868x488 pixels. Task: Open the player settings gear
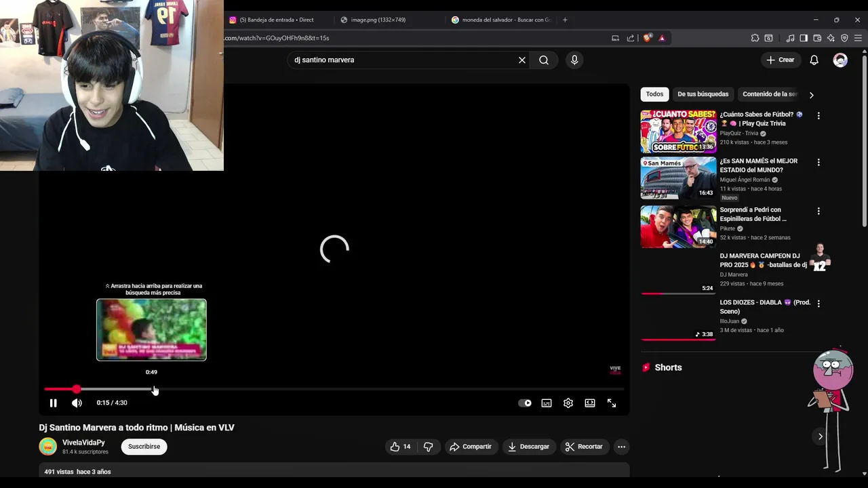click(x=568, y=403)
